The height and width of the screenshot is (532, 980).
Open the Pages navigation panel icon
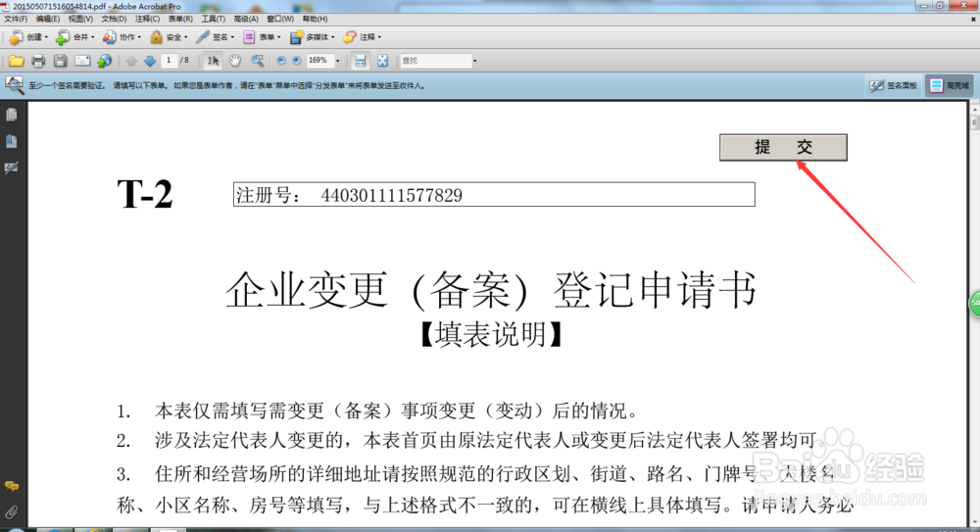[11, 115]
